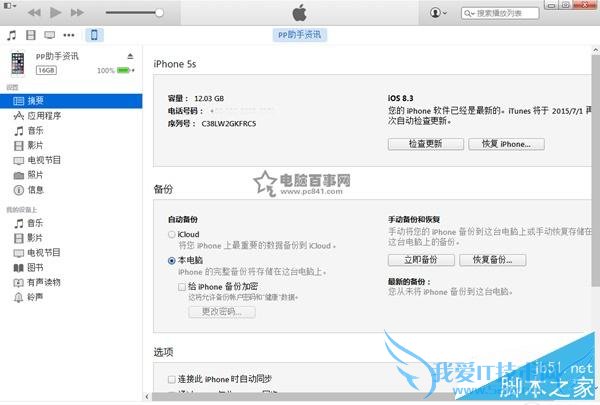Click the volume slider knob
600x405 pixels.
(159, 13)
